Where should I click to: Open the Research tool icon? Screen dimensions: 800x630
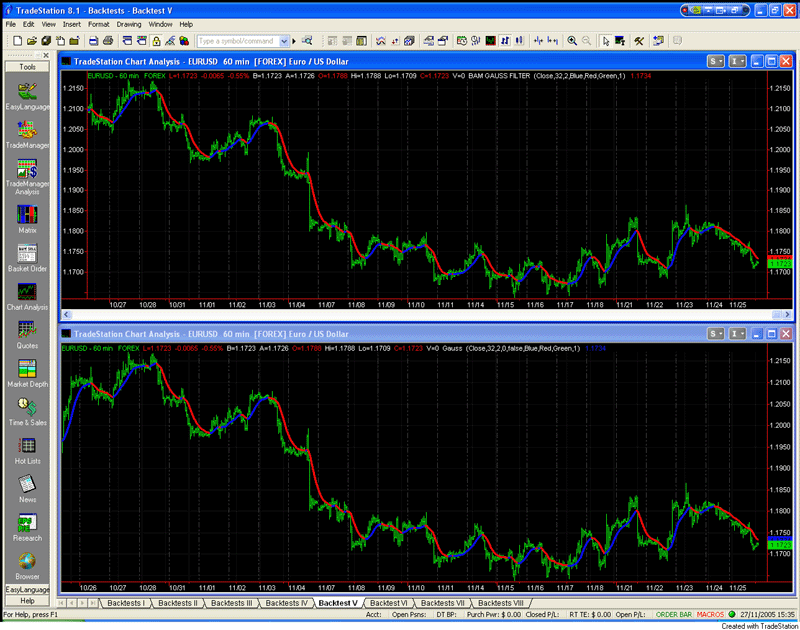tap(27, 523)
